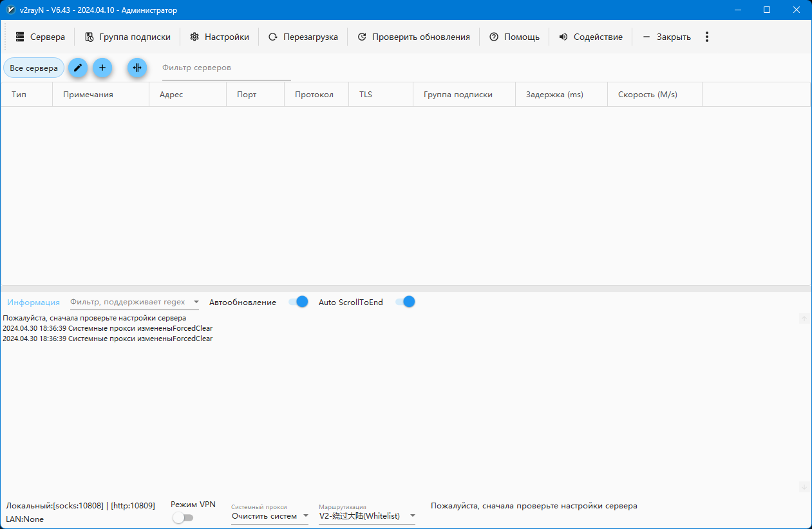Screen dimensions: 812x529
Task: Click the Локальный socks/http port text
Action: coord(80,506)
